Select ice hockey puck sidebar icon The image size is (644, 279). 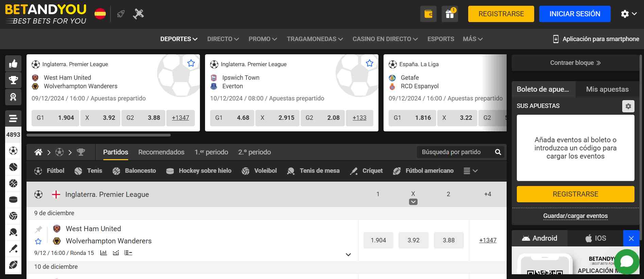(13, 200)
